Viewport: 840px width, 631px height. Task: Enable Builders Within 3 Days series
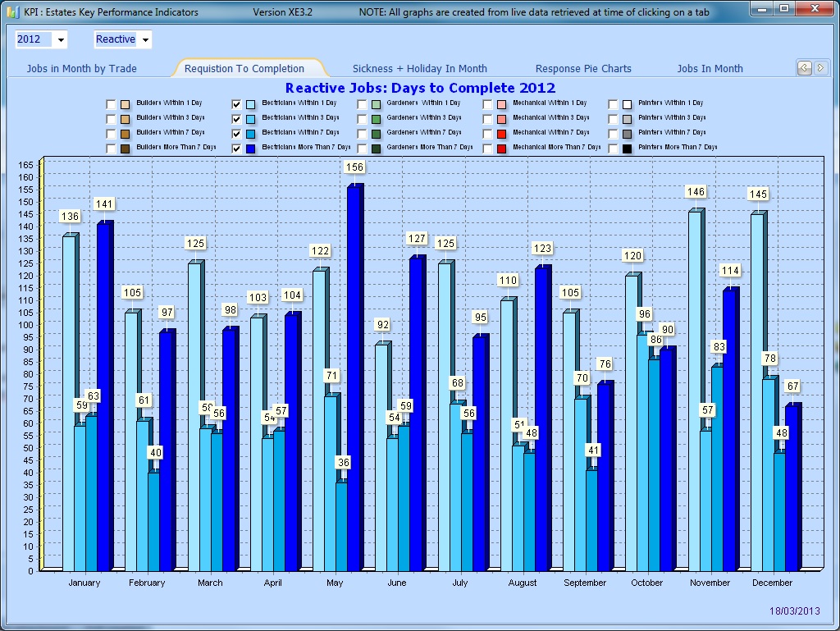111,119
